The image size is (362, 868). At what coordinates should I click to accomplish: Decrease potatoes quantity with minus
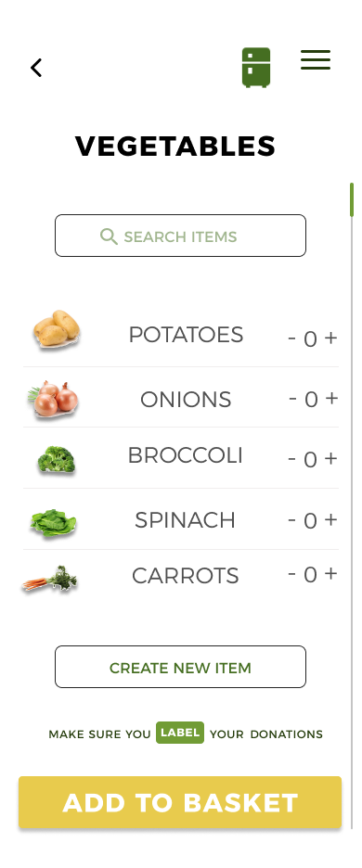292,338
